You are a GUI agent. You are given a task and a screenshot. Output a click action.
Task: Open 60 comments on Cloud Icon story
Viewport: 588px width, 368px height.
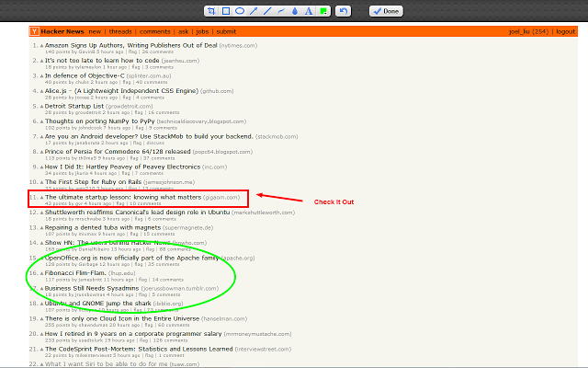174,325
